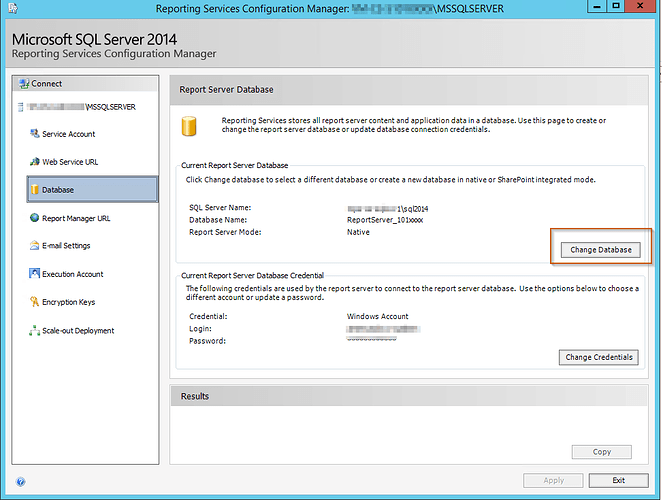
Task: Click the E-mail Settings envelope icon
Action: 35,245
